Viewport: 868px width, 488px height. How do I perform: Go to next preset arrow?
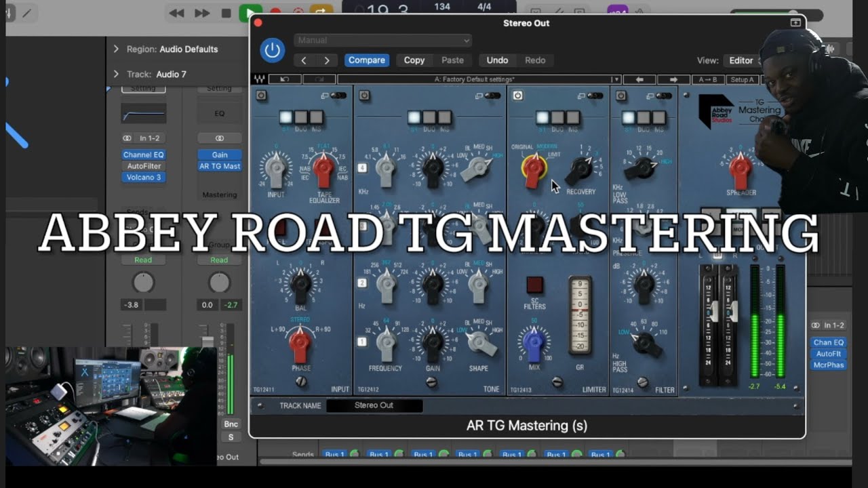click(x=327, y=60)
